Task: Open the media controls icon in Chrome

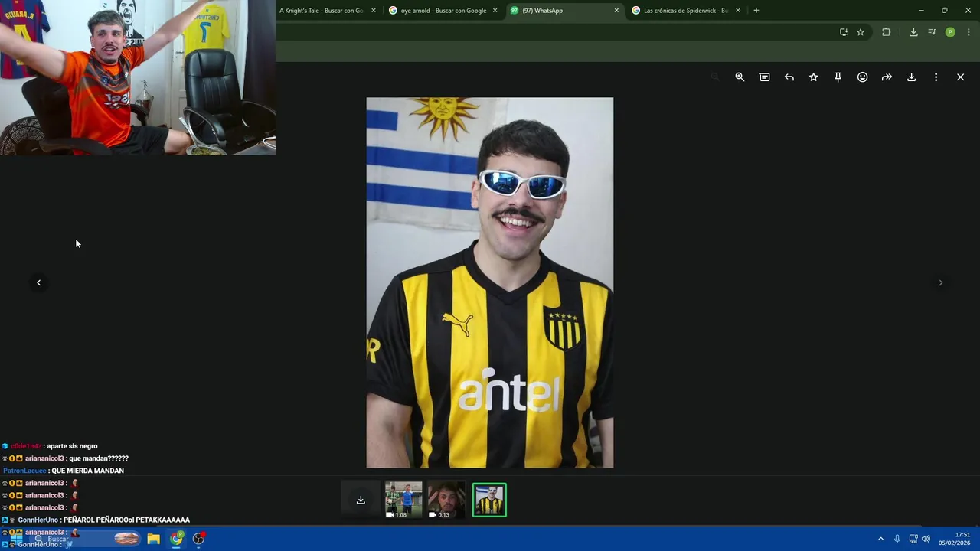Action: tap(932, 32)
